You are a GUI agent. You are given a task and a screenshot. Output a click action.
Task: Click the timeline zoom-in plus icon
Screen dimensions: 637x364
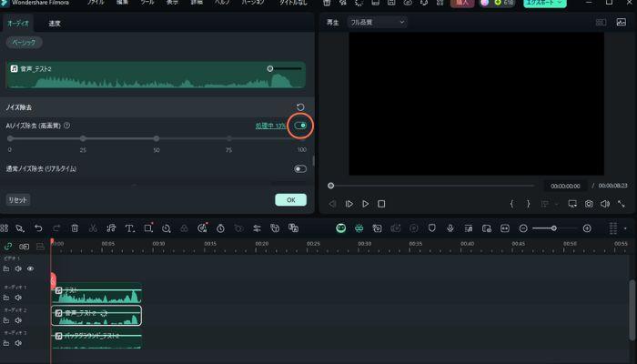click(587, 227)
